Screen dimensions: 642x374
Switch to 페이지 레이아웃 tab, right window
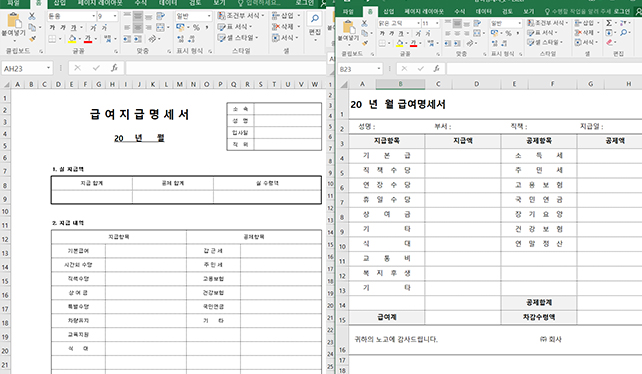tap(424, 11)
